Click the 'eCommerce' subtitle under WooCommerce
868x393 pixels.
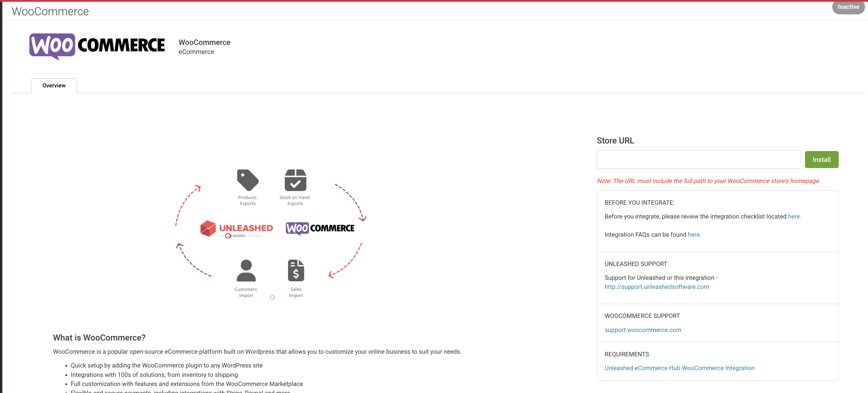tap(196, 52)
